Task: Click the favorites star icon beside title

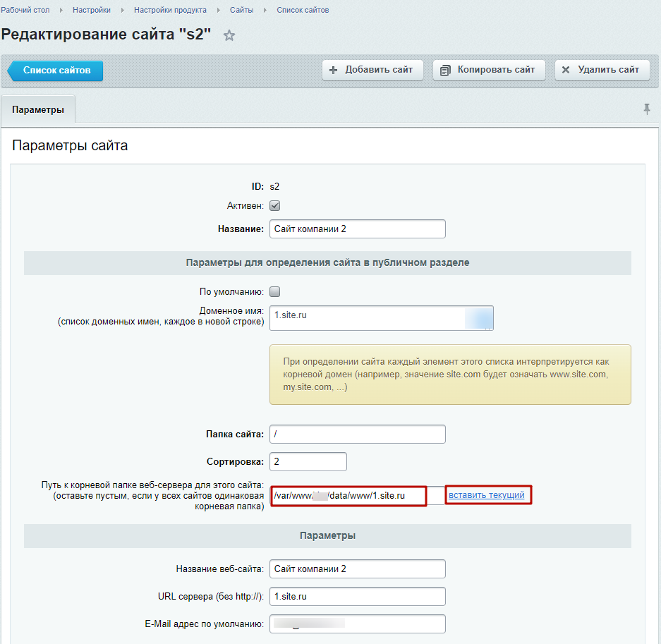Action: 229,36
